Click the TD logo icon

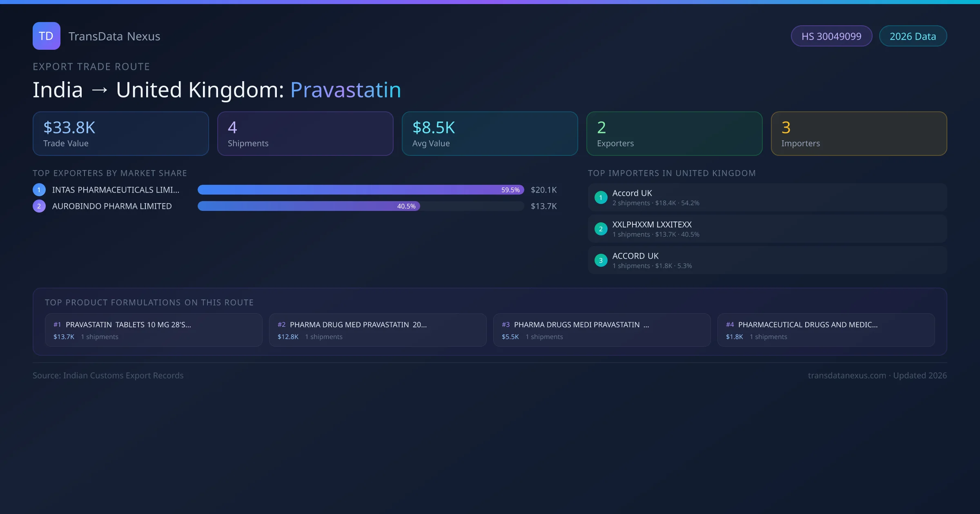(46, 36)
